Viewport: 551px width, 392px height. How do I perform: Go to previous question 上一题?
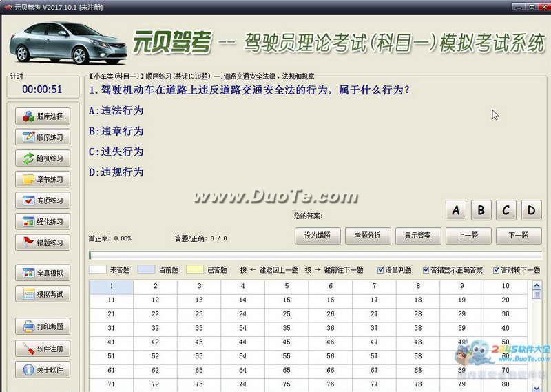tap(468, 236)
